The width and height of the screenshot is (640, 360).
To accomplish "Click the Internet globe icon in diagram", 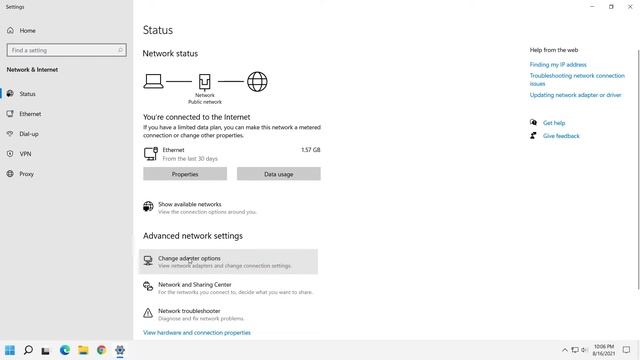I will point(257,82).
